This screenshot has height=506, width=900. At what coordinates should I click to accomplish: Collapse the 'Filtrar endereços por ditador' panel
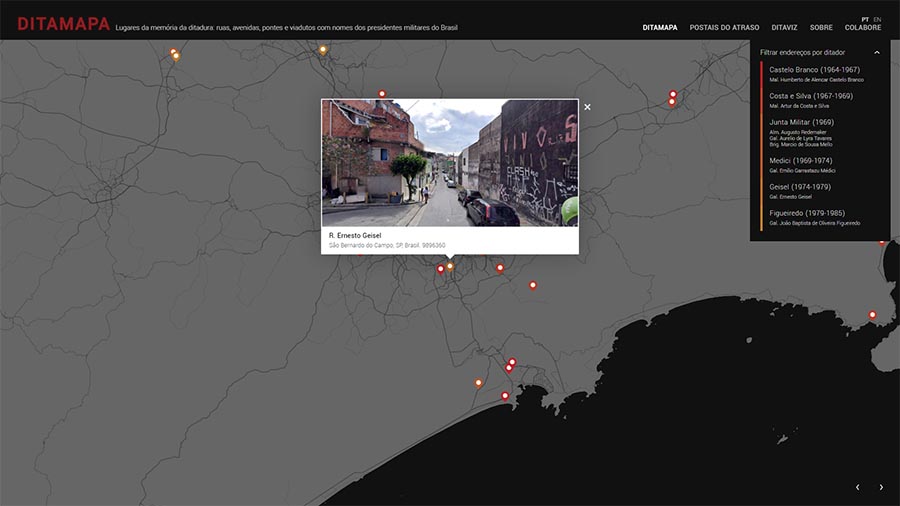[877, 52]
